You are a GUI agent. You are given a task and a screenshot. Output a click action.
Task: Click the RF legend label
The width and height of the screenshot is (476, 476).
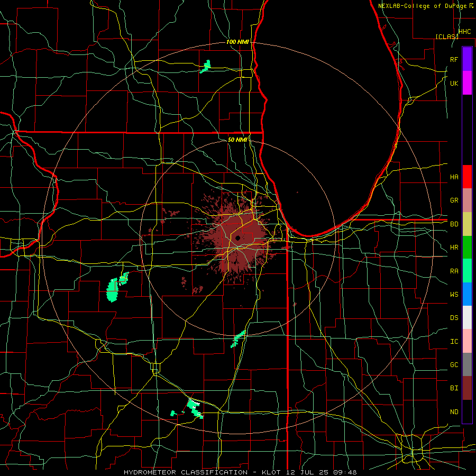tap(454, 59)
